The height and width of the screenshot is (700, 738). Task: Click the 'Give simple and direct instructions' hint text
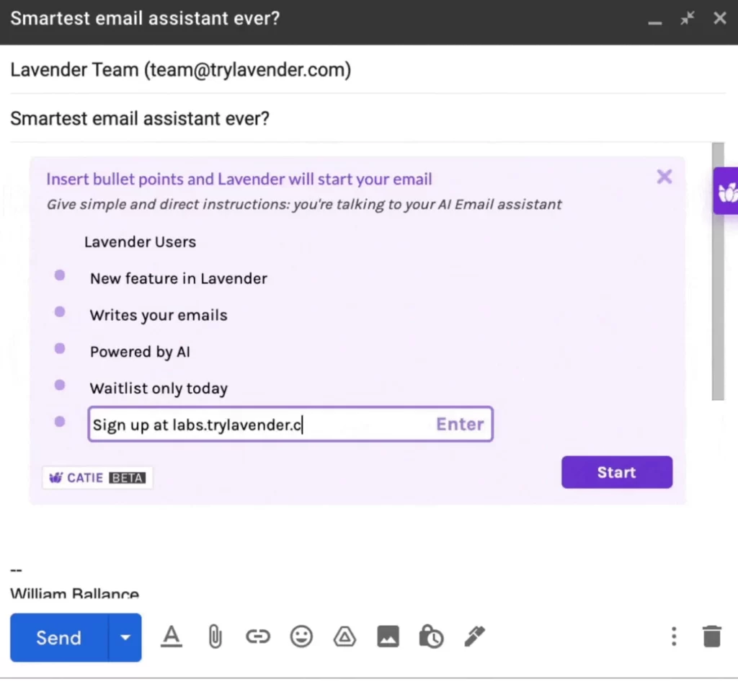pyautogui.click(x=303, y=204)
